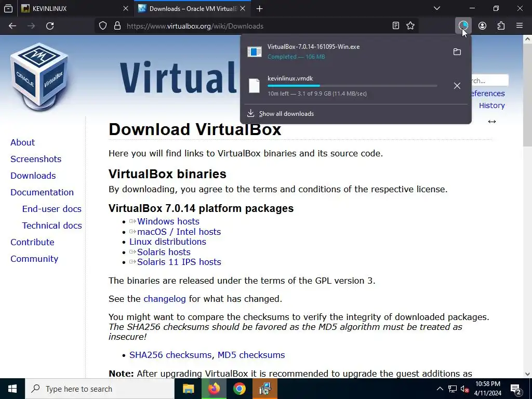Click the kevinlinux.vmdk file icon
The image size is (532, 399).
coord(254,86)
